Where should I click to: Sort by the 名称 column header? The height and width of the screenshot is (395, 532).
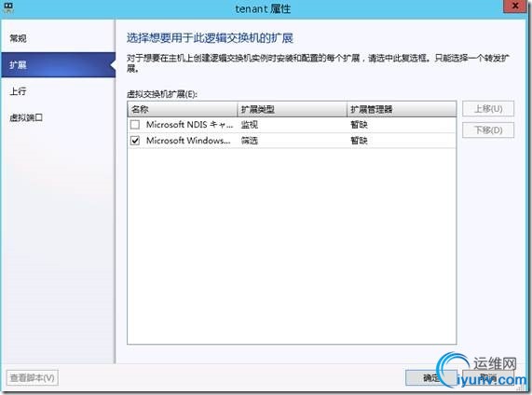[183, 109]
